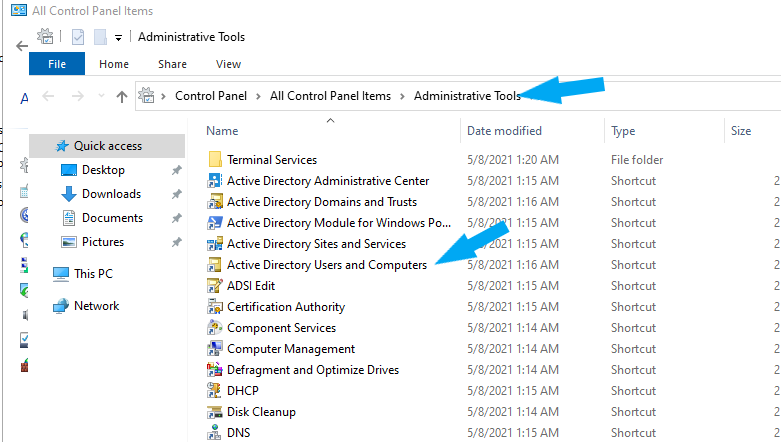The width and height of the screenshot is (781, 442).
Task: Click the Active Directory Domains and Trusts icon
Action: tap(215, 201)
